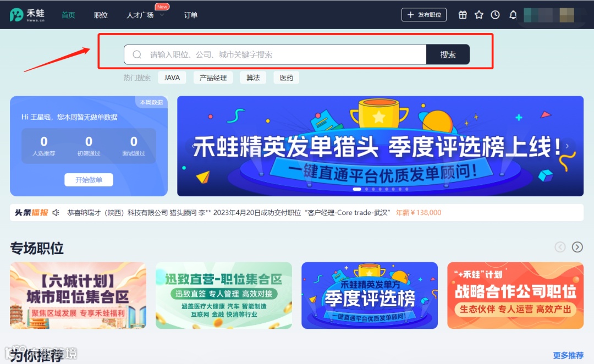Image resolution: width=594 pixels, height=364 pixels.
Task: Click the 搜索 button
Action: pyautogui.click(x=448, y=54)
